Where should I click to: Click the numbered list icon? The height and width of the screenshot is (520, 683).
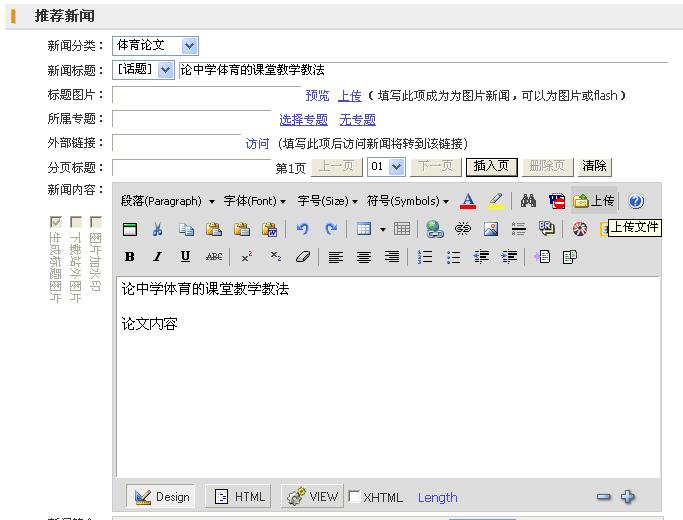point(425,257)
